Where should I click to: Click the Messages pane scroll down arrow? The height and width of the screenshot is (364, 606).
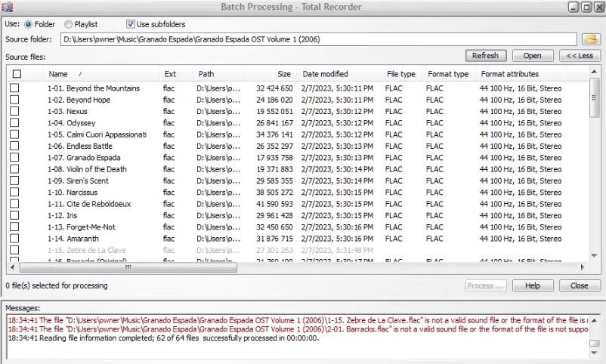click(x=595, y=353)
